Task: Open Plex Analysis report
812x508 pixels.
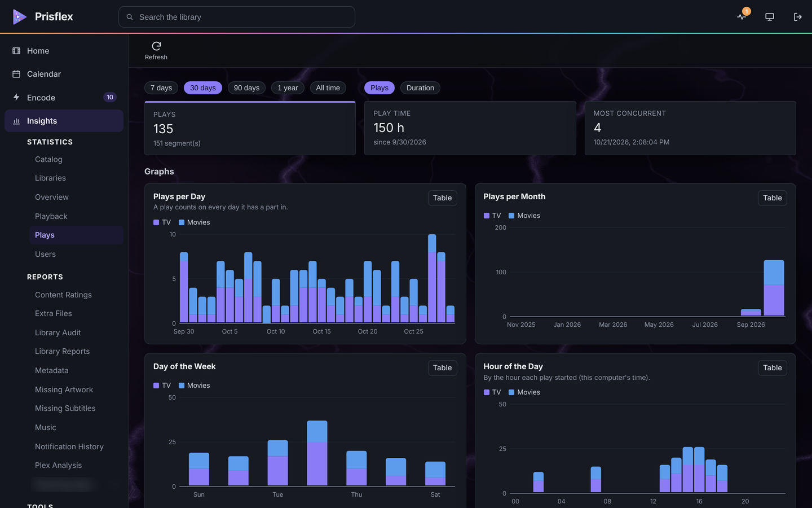Action: click(58, 465)
